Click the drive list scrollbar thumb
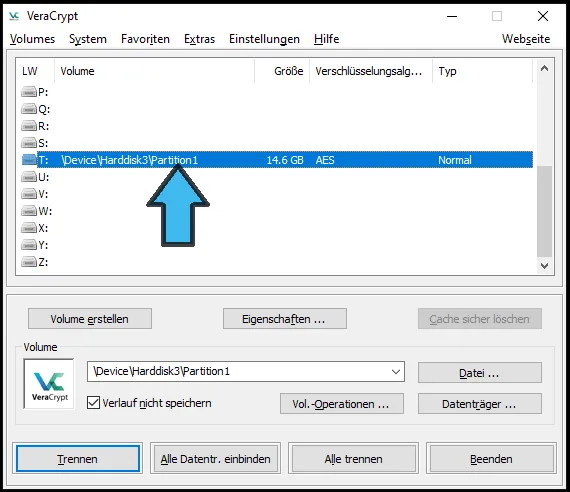Image resolution: width=570 pixels, height=492 pixels. point(544,211)
